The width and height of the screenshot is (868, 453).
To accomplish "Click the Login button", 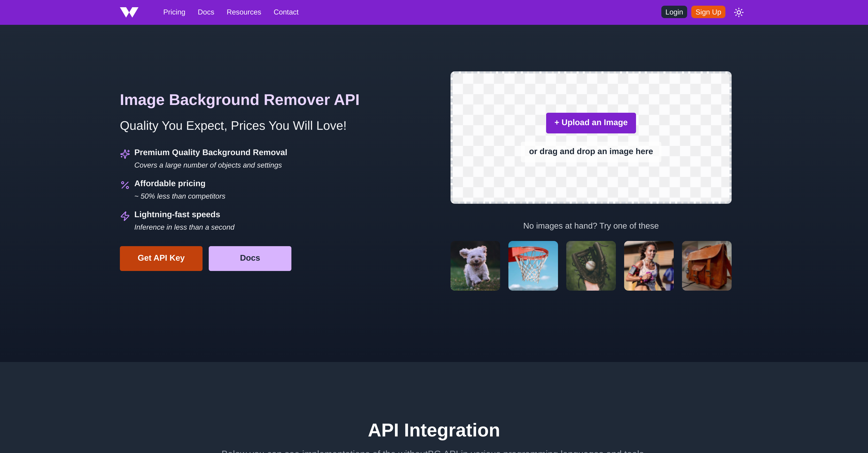I will pyautogui.click(x=674, y=12).
